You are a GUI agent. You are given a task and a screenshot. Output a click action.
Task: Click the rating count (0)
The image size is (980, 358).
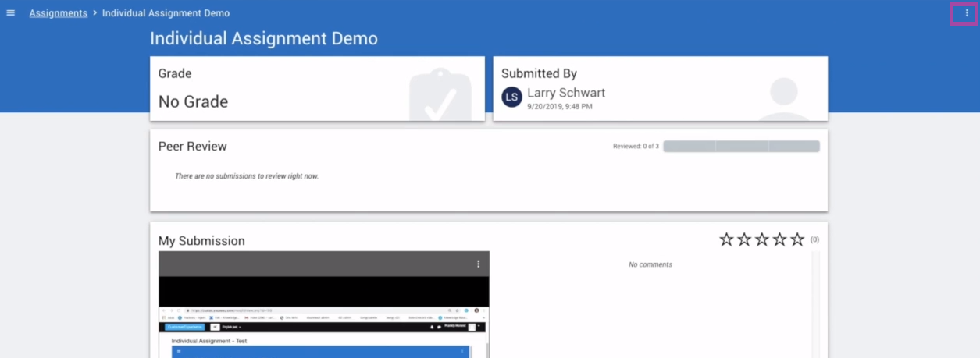(x=814, y=239)
